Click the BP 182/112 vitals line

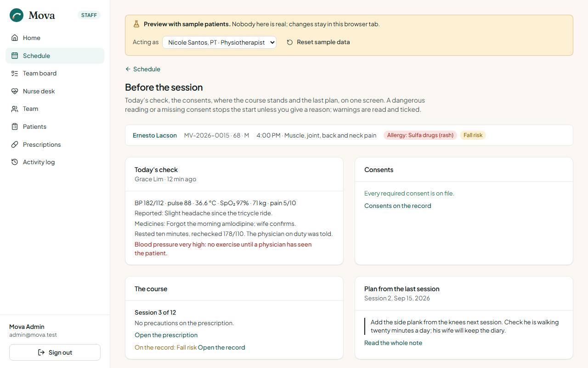pos(215,203)
